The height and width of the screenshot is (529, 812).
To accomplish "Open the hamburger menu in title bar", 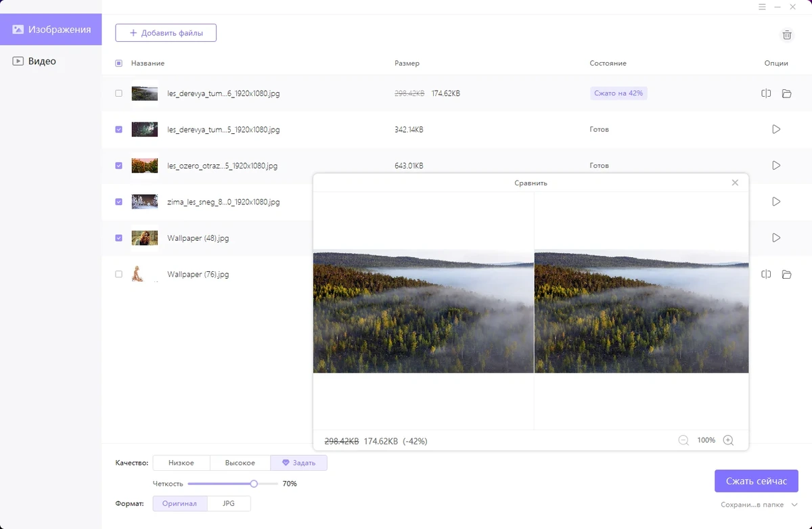I will [763, 7].
